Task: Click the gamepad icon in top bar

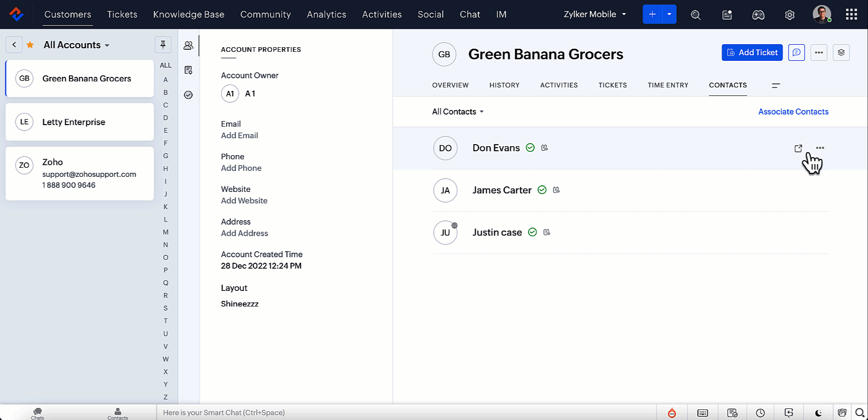Action: pyautogui.click(x=758, y=15)
